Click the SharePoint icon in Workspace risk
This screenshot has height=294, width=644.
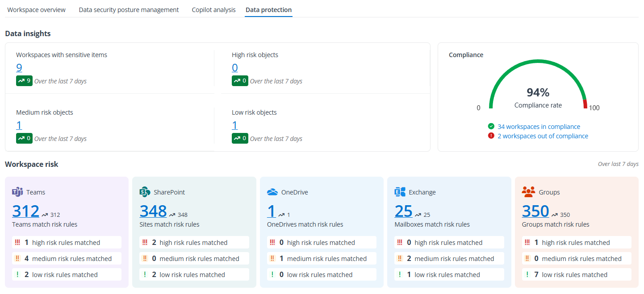click(x=145, y=192)
